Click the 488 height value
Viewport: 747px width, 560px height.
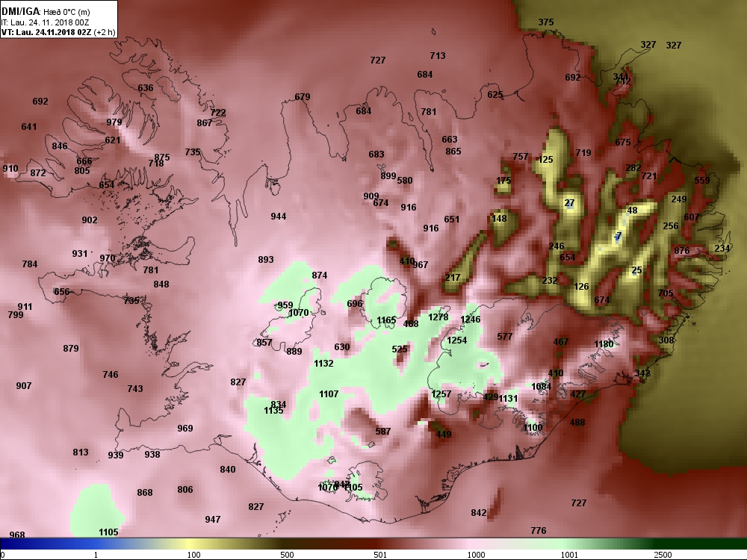(577, 423)
